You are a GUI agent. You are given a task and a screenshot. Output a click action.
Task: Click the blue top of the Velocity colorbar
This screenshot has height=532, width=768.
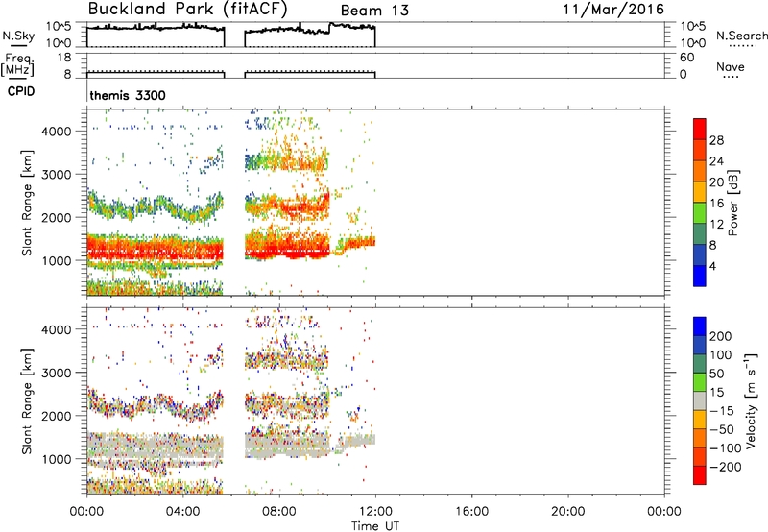coord(700,326)
